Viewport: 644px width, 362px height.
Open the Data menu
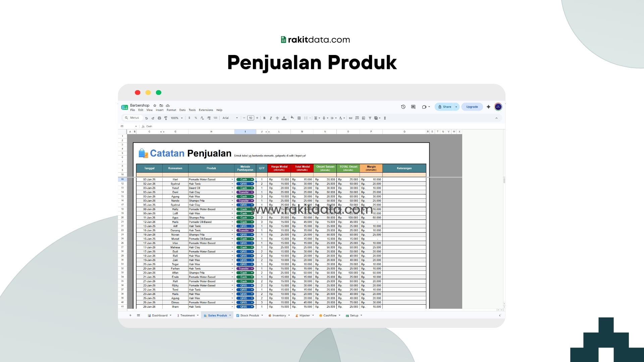click(x=182, y=110)
